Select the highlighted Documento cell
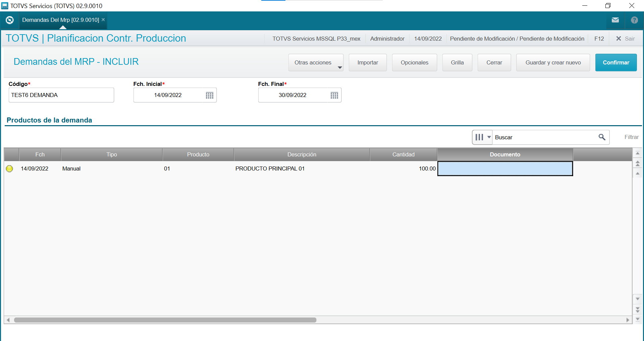Screen dimensions: 644x341 (x=505, y=168)
